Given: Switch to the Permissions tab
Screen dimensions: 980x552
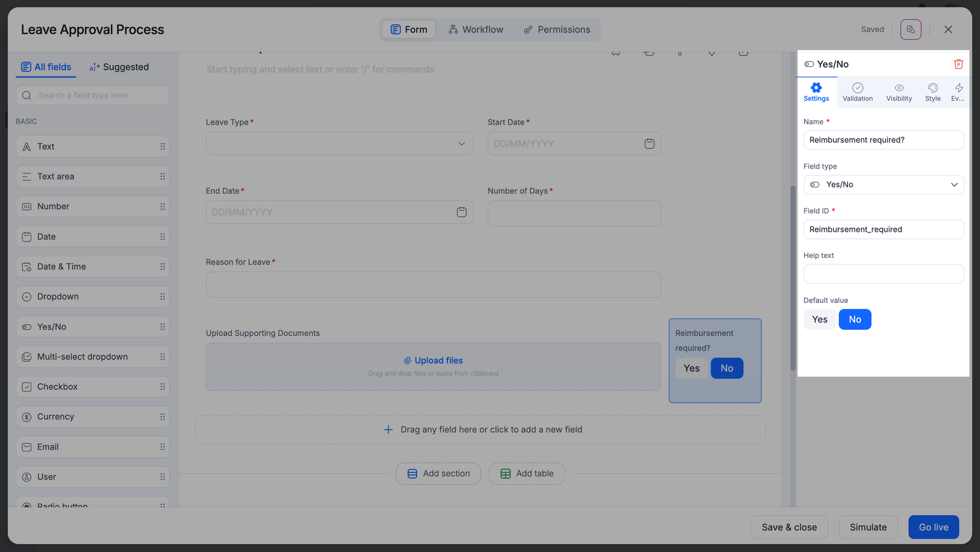Looking at the screenshot, I should [x=557, y=30].
